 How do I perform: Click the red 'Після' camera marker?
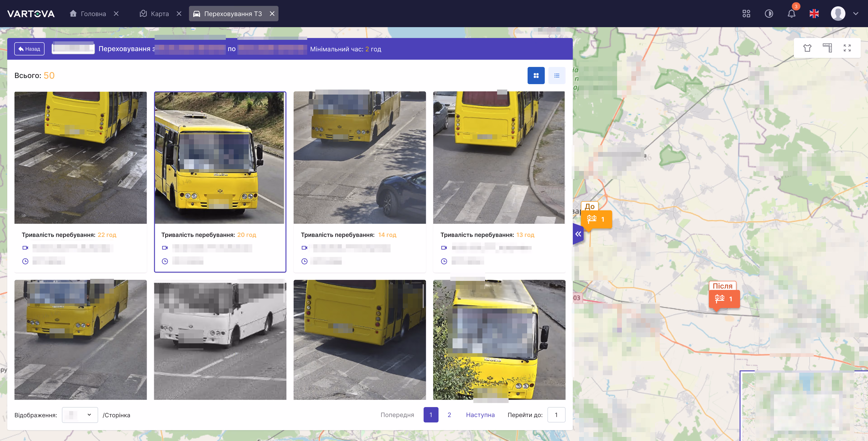tap(724, 299)
